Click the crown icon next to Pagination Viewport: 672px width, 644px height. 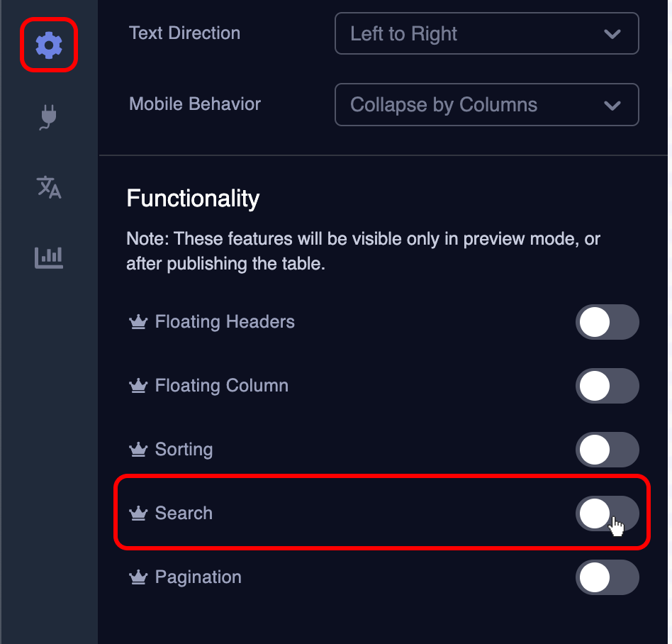coord(138,577)
